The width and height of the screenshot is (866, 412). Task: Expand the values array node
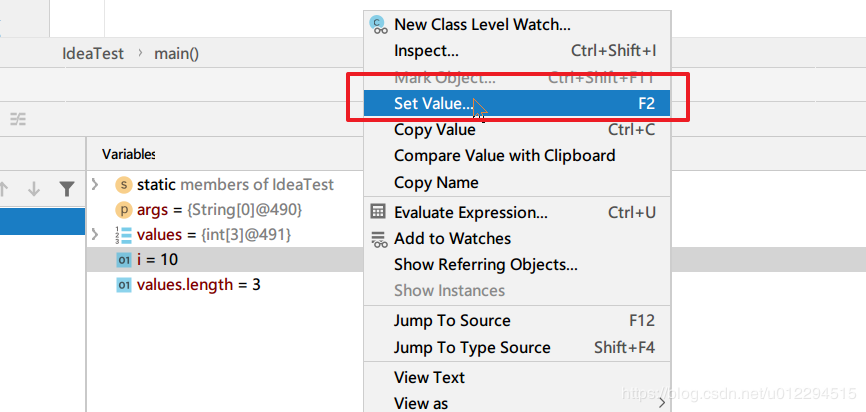(95, 235)
